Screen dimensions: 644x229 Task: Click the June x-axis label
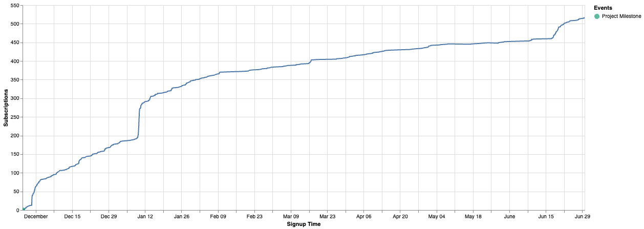click(509, 217)
